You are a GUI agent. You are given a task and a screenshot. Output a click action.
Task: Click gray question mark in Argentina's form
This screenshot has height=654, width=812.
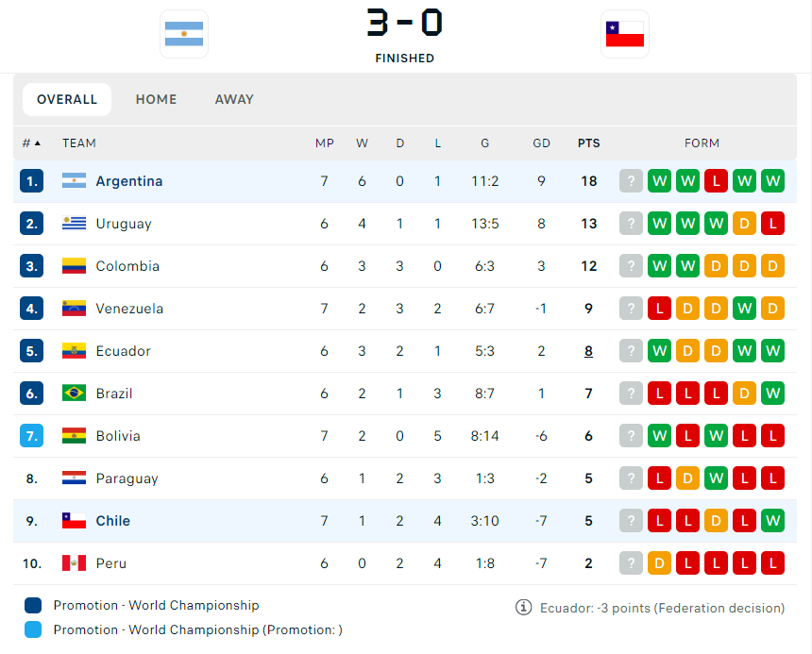pyautogui.click(x=631, y=181)
